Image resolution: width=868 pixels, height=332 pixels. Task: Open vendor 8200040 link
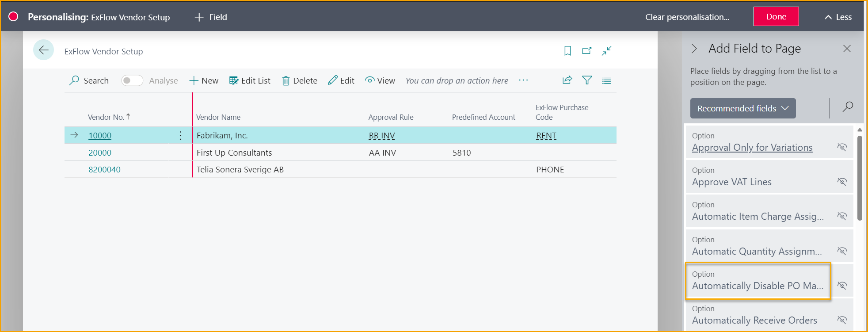click(x=104, y=169)
